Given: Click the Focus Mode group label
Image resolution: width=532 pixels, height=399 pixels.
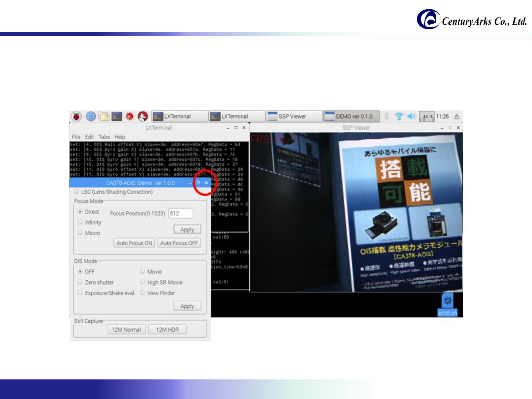Looking at the screenshot, I should pyautogui.click(x=89, y=201).
